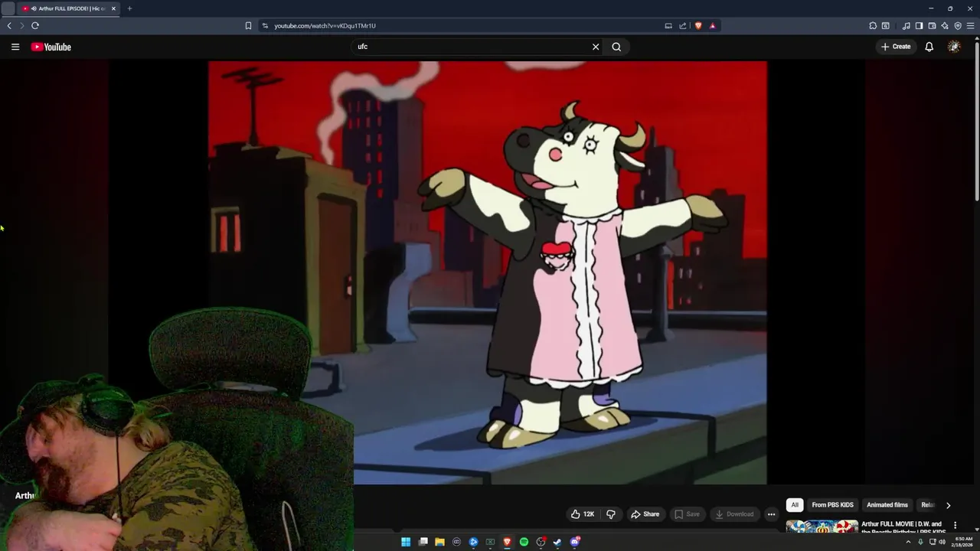Screen dimensions: 980x551
Task: Open Brave VPN shield icon
Action: 958,25
